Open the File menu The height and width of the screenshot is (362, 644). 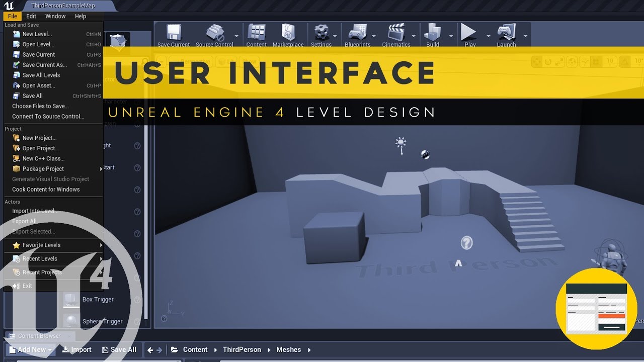[13, 16]
